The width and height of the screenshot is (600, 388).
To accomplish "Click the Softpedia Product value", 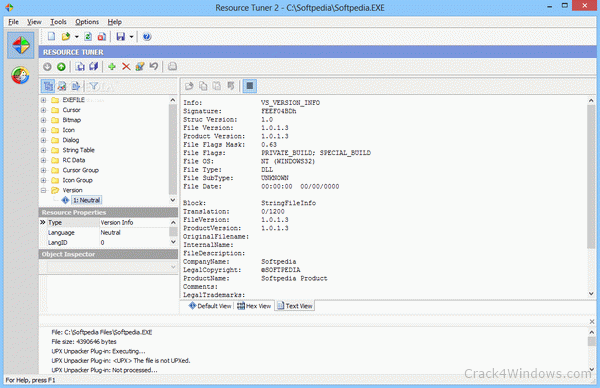I will (294, 278).
